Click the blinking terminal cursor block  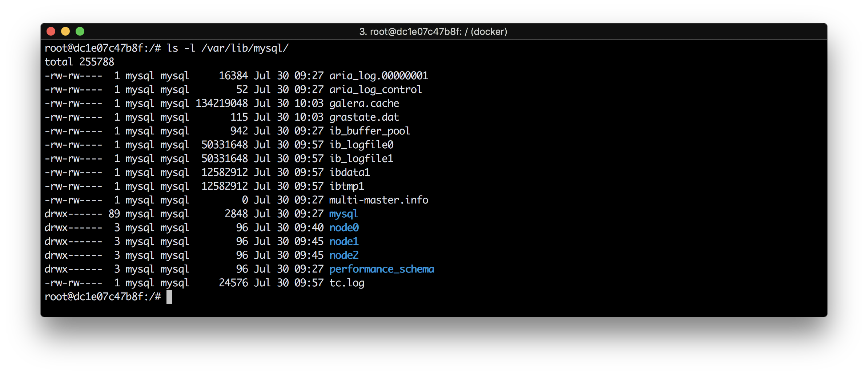pyautogui.click(x=169, y=297)
